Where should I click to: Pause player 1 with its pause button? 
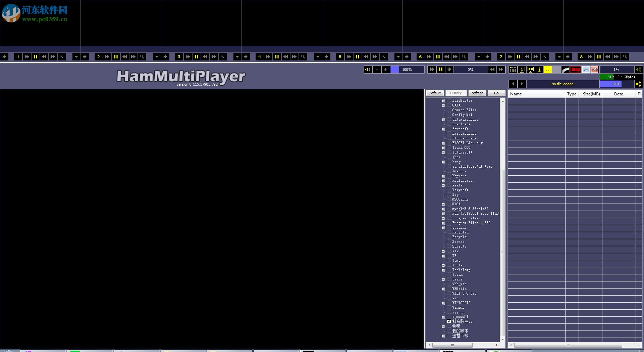[x=36, y=57]
